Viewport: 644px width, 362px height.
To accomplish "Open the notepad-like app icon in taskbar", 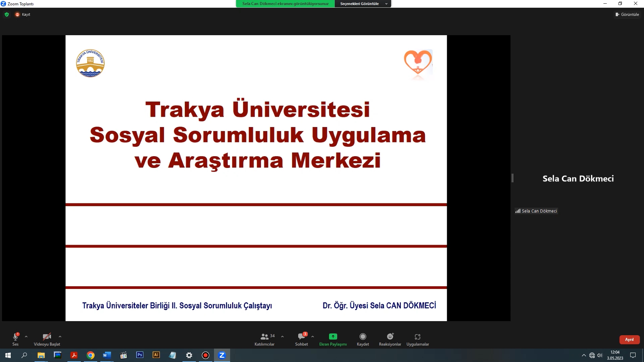I will [173, 355].
